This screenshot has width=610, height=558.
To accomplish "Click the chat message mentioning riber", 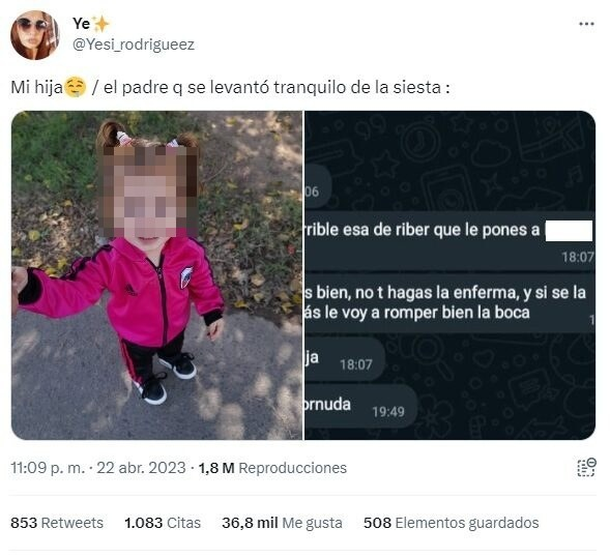I will [x=449, y=240].
